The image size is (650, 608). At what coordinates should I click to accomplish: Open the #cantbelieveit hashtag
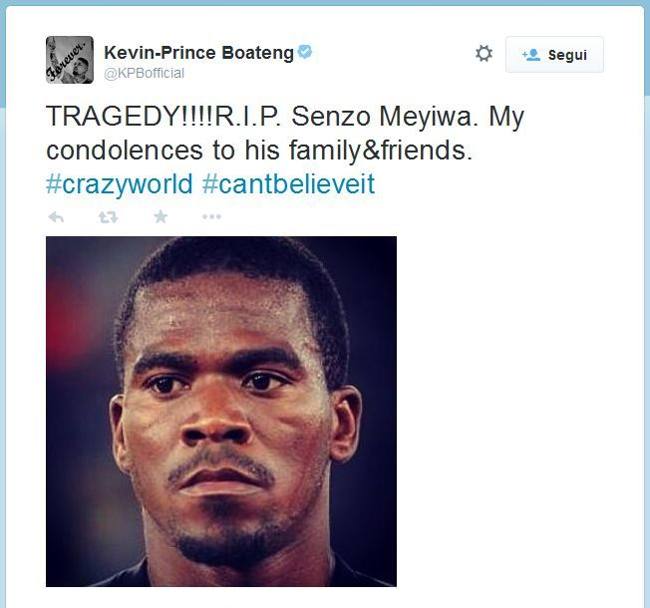289,184
